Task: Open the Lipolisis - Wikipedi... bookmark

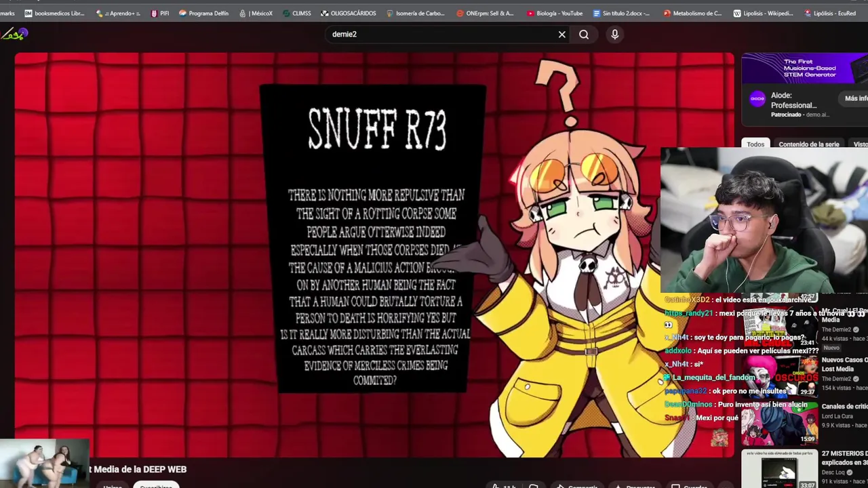Action: click(764, 13)
